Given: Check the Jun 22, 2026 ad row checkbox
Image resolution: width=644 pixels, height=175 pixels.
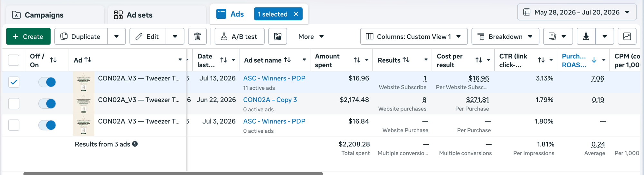Looking at the screenshot, I should click(14, 104).
